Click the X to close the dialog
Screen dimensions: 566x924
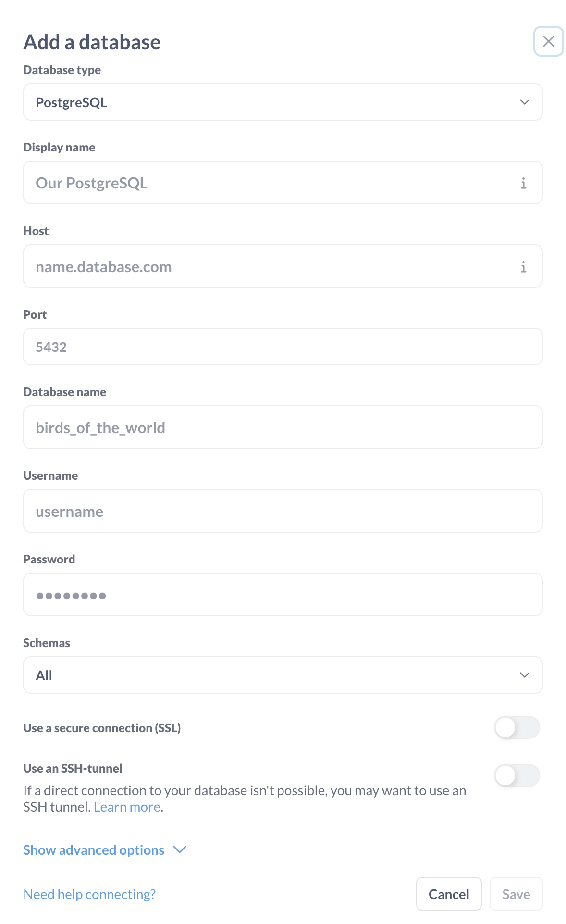coord(548,42)
